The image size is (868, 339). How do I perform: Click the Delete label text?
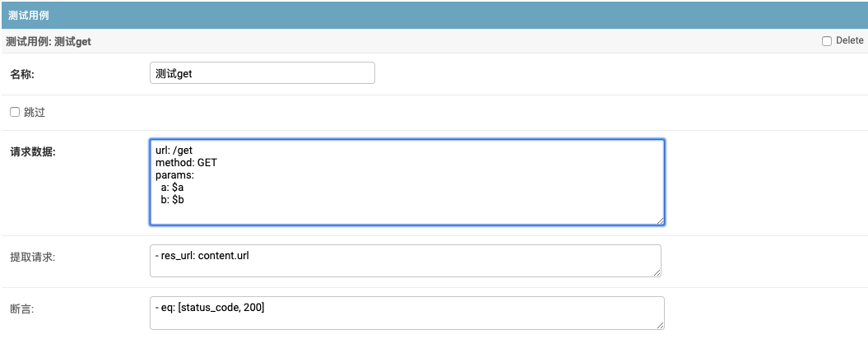[x=849, y=41]
